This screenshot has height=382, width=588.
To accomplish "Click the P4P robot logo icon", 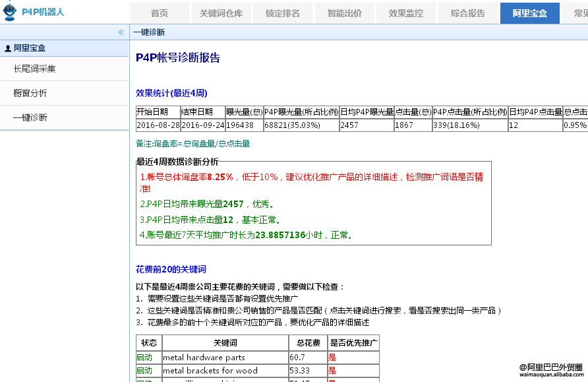I will click(x=10, y=12).
